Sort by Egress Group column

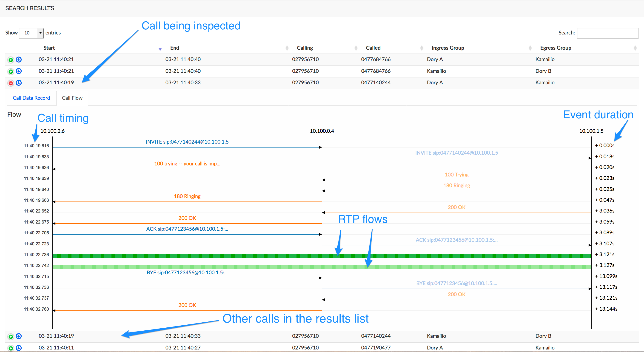(x=556, y=48)
